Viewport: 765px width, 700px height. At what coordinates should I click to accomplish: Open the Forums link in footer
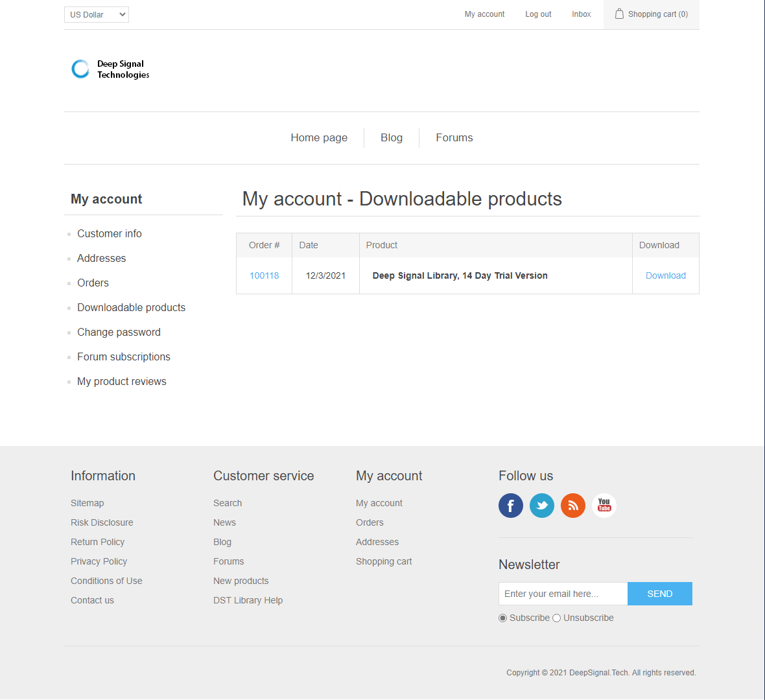[x=228, y=561]
